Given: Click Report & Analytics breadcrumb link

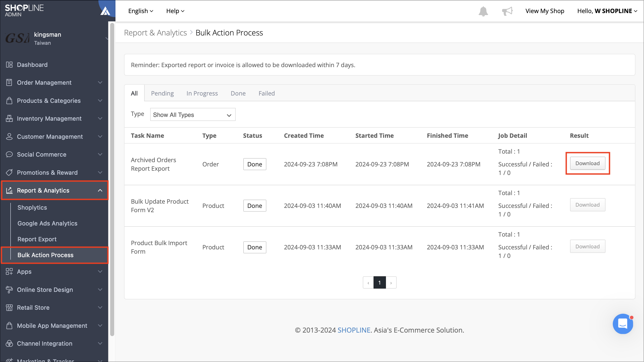Looking at the screenshot, I should pyautogui.click(x=155, y=33).
